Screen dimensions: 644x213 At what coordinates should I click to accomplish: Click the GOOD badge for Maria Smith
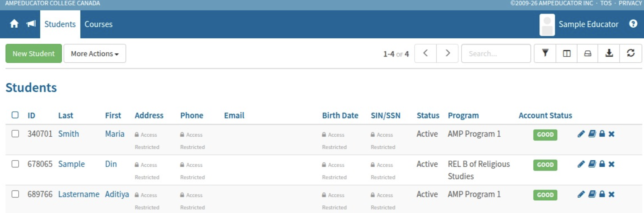click(x=545, y=134)
